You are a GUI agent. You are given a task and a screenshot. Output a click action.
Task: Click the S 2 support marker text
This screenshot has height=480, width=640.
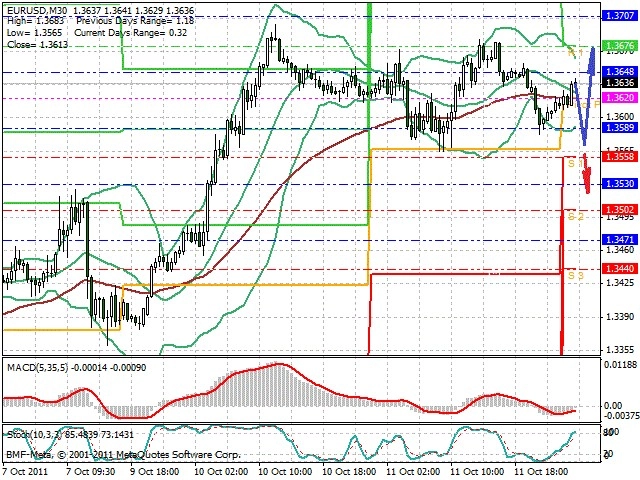click(576, 216)
